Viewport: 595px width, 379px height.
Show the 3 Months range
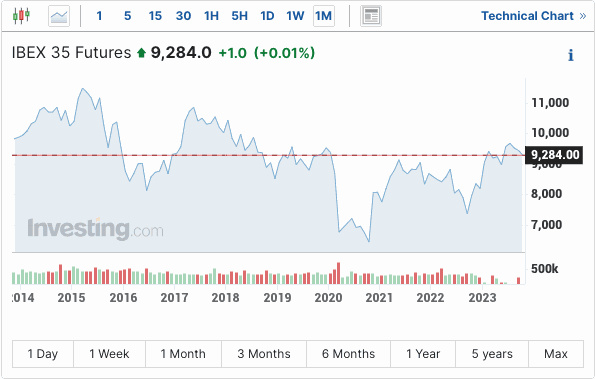264,354
